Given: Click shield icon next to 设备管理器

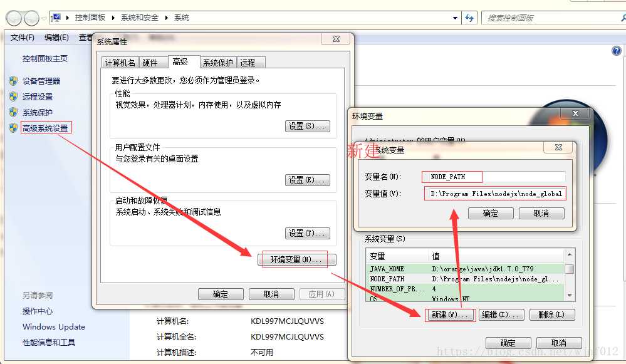Looking at the screenshot, I should pyautogui.click(x=13, y=81).
